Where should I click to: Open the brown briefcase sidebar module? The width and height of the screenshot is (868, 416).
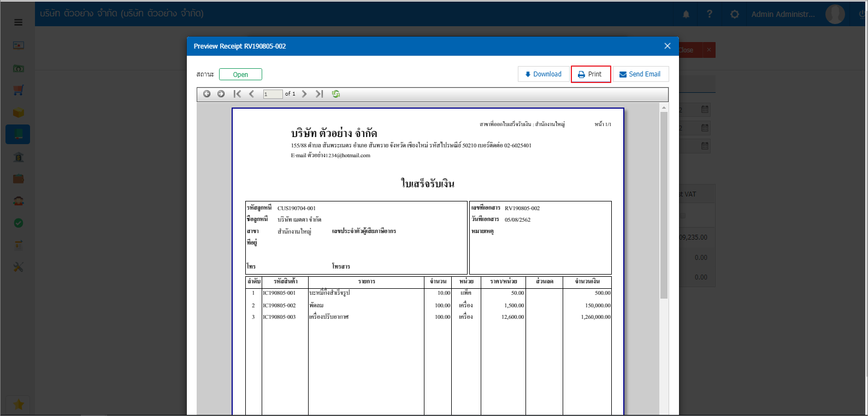(x=18, y=179)
